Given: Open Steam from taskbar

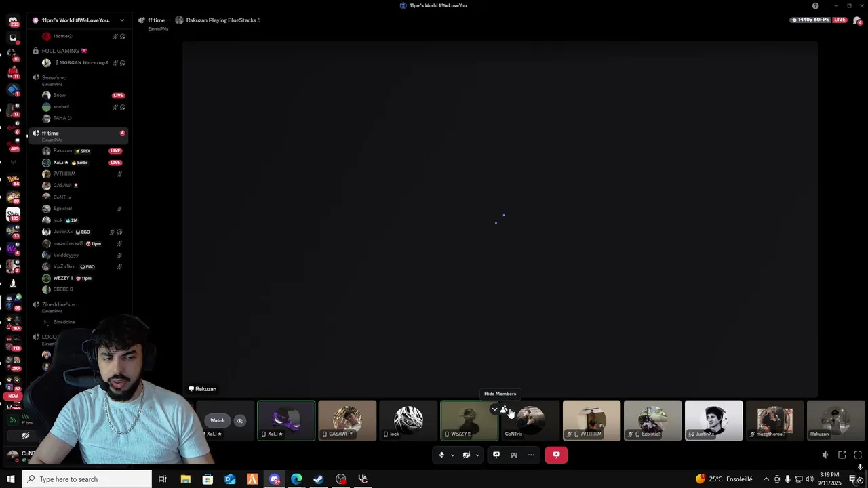Looking at the screenshot, I should 319,479.
